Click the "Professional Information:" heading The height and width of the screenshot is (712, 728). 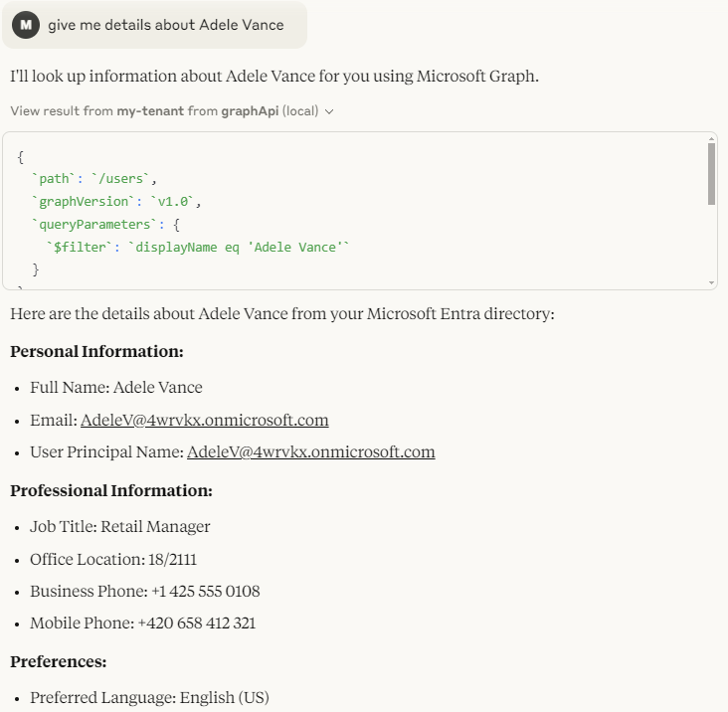pyautogui.click(x=111, y=490)
